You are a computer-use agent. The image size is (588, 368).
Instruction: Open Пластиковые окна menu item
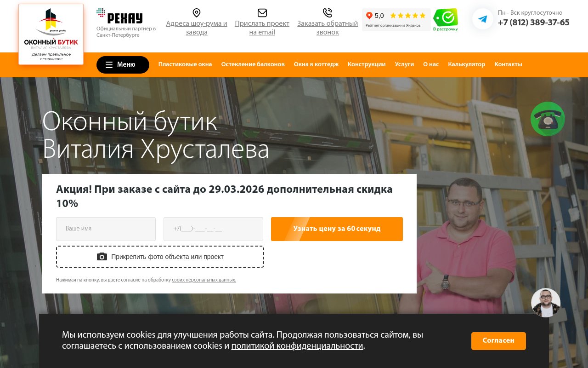click(x=185, y=64)
